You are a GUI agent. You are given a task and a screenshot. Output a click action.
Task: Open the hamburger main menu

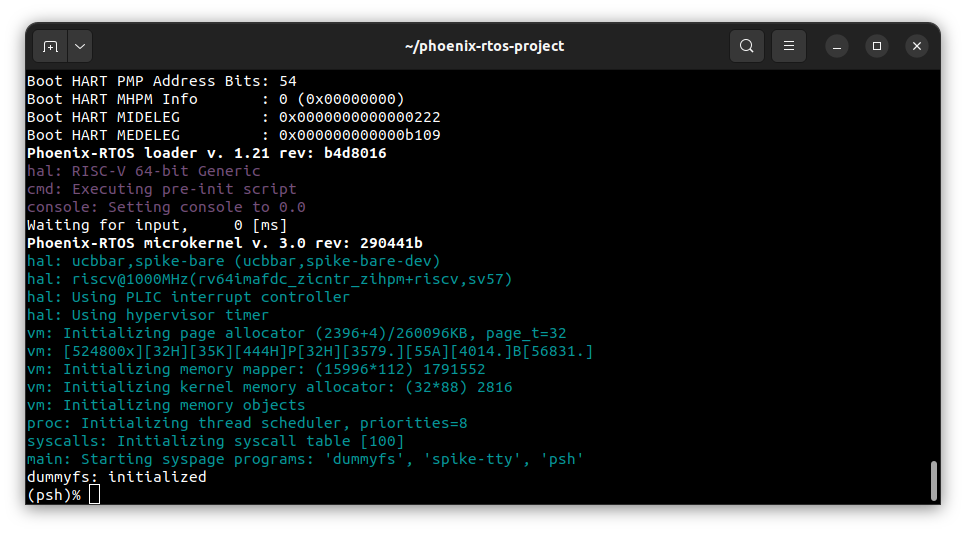tap(789, 46)
